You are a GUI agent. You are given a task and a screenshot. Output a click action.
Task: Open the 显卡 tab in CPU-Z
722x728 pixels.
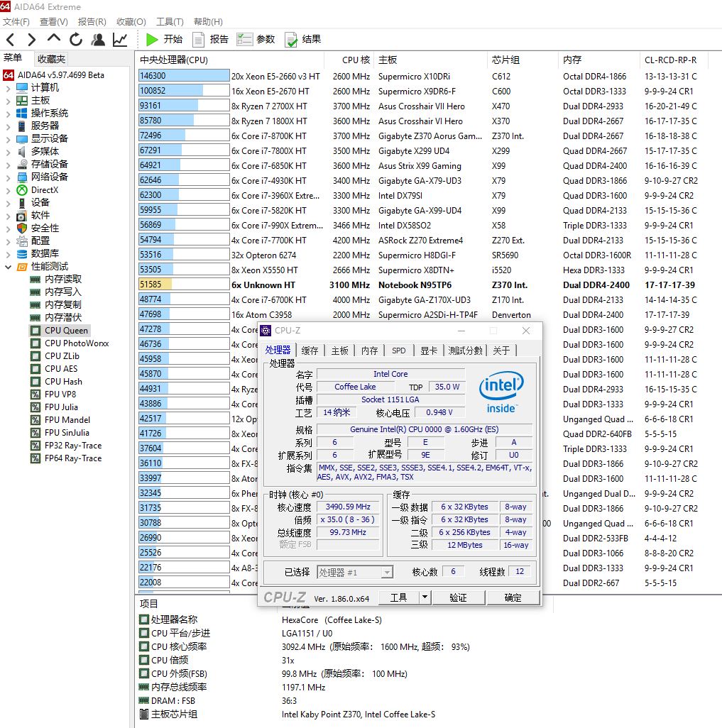429,351
